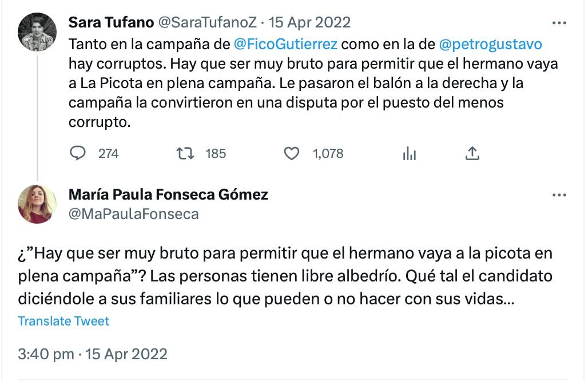Screen dimensions: 588x381
Task: Open the three-dot menu on María Paula's tweet
Action: tap(559, 195)
